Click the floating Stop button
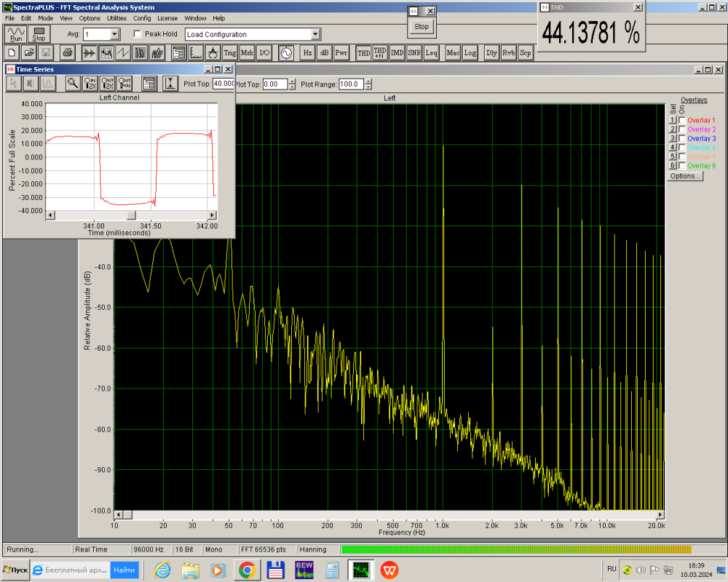The image size is (728, 582). (422, 27)
